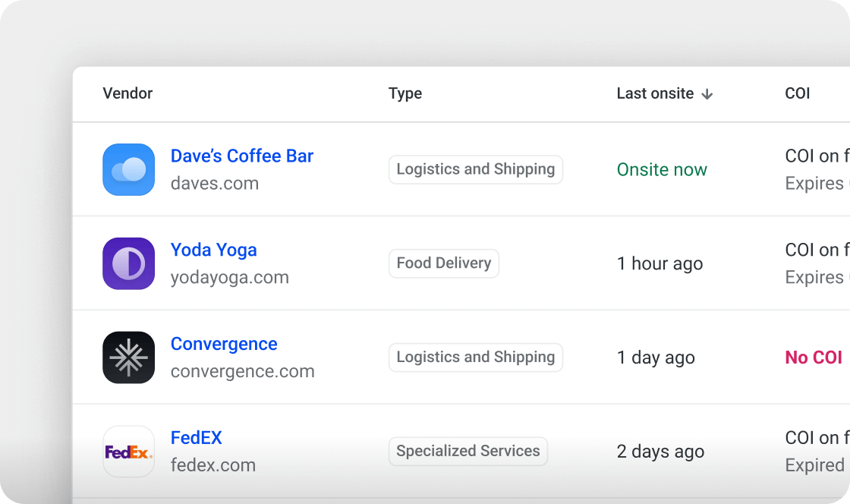850x504 pixels.
Task: Select the Specialized Services type tag
Action: pos(467,452)
